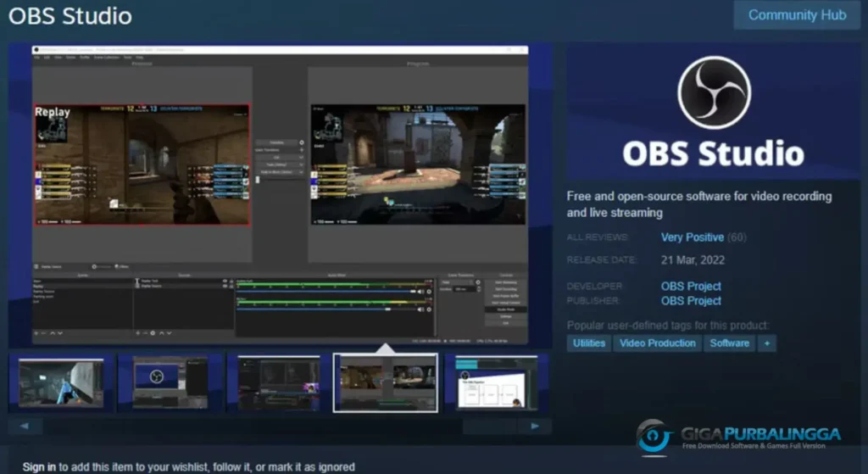Screen dimensions: 868x474
Task: Select the highlighted studio mode thumbnail
Action: [386, 382]
